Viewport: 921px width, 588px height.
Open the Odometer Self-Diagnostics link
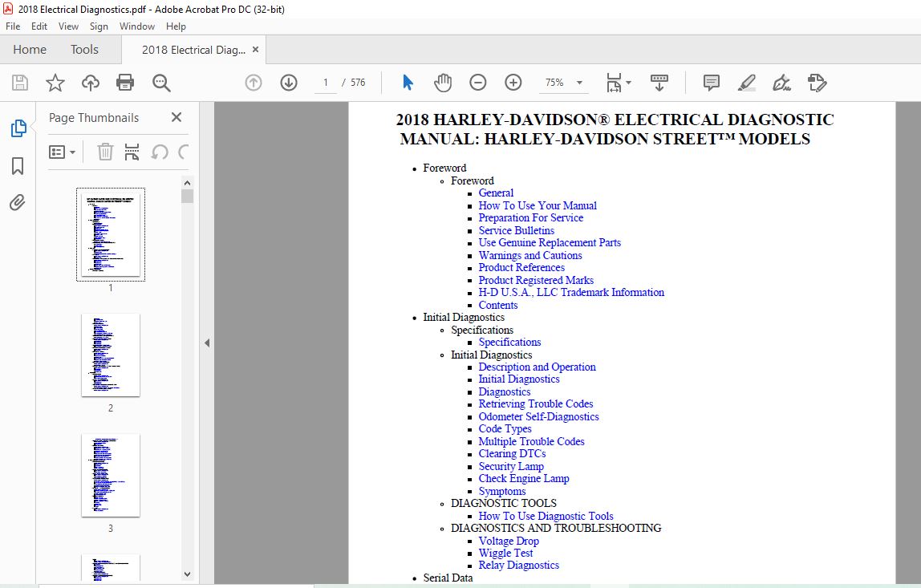click(x=538, y=417)
